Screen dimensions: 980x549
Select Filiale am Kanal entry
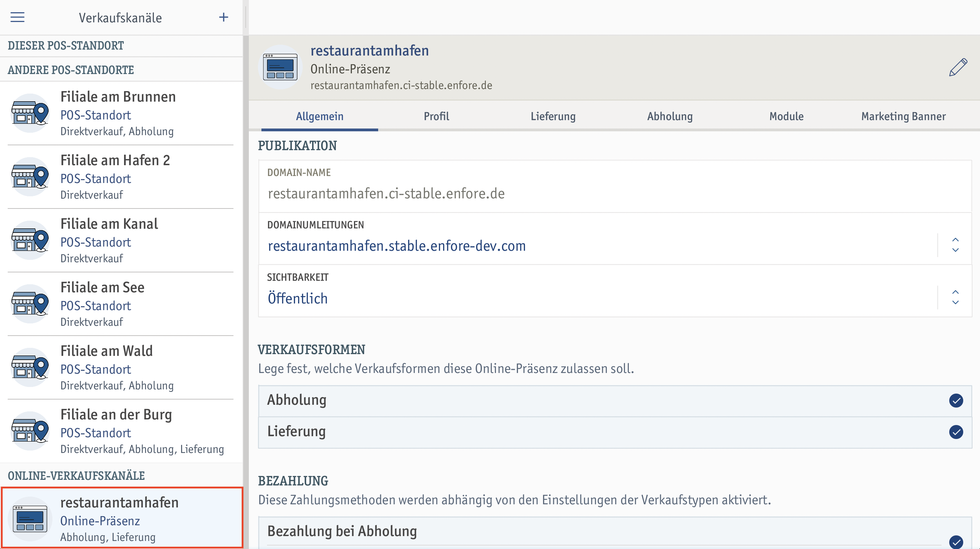click(121, 240)
